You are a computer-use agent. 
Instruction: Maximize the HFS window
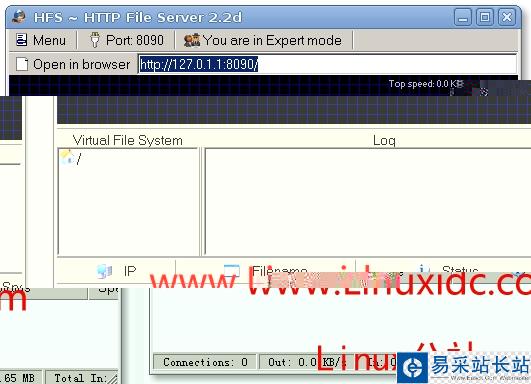(x=485, y=17)
